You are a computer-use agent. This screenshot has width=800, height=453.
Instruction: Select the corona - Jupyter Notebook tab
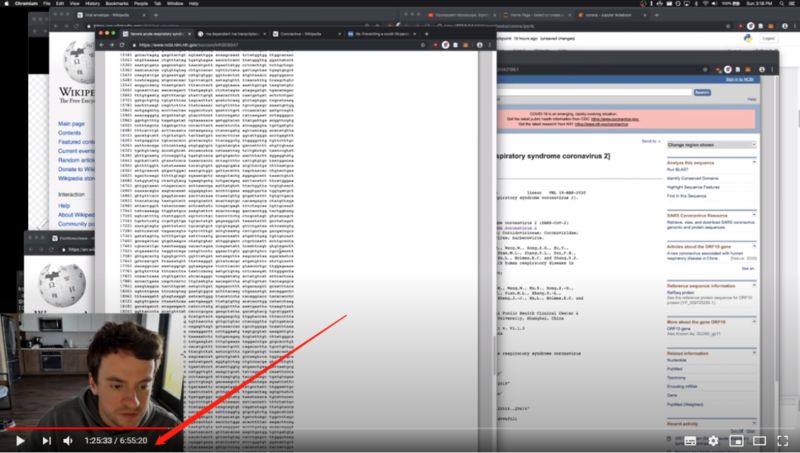(612, 15)
